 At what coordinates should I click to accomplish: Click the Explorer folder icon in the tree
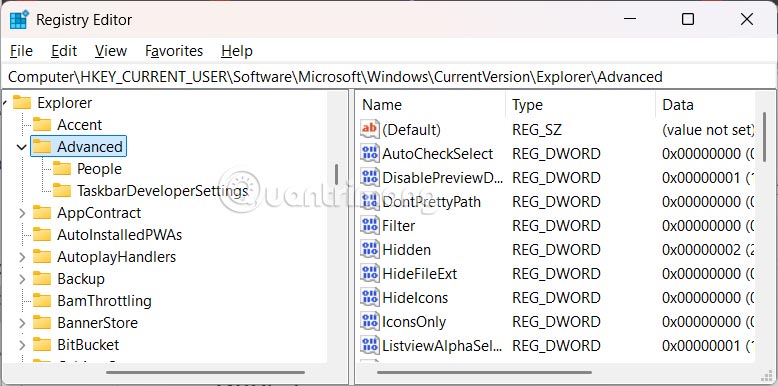tap(22, 103)
